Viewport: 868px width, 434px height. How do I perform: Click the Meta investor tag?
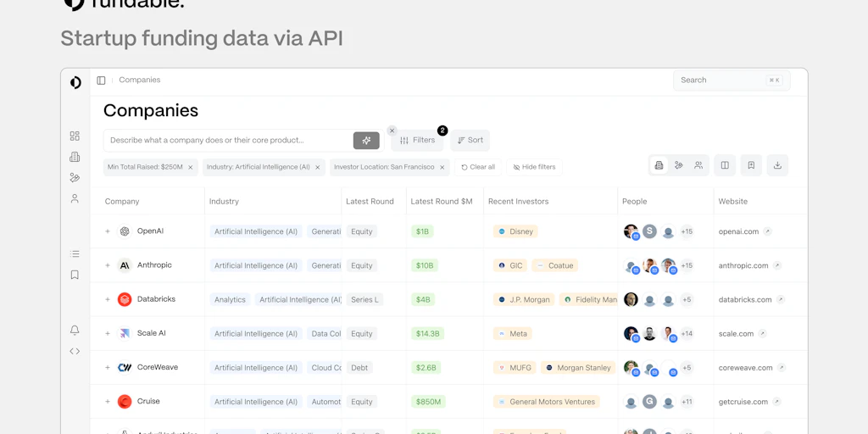click(x=513, y=334)
